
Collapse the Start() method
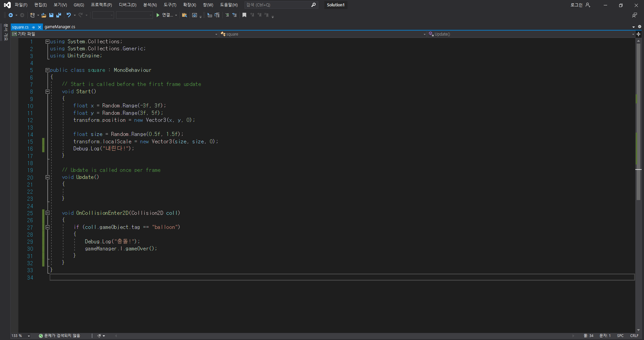point(47,92)
